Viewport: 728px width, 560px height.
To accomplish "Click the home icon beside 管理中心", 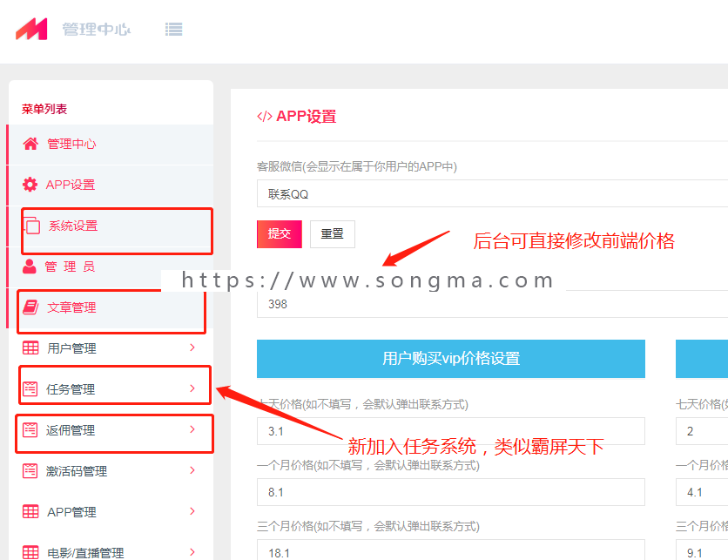I will click(x=30, y=144).
